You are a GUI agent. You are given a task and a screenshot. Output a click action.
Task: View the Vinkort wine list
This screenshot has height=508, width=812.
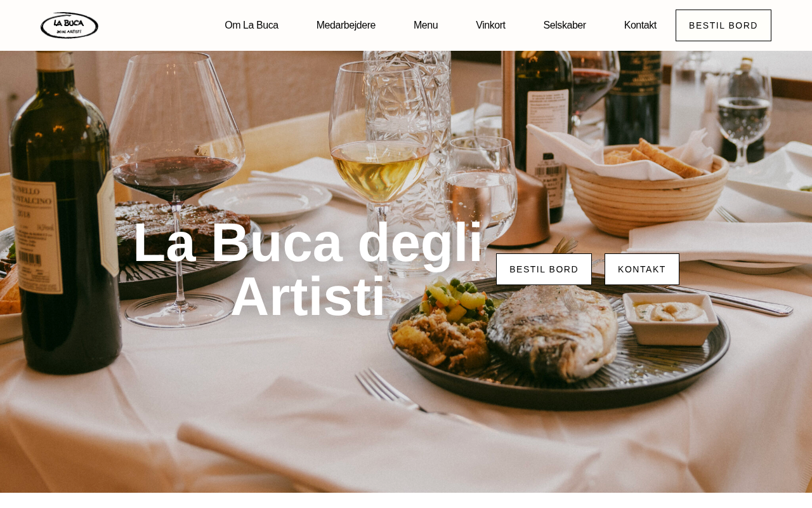click(x=490, y=25)
